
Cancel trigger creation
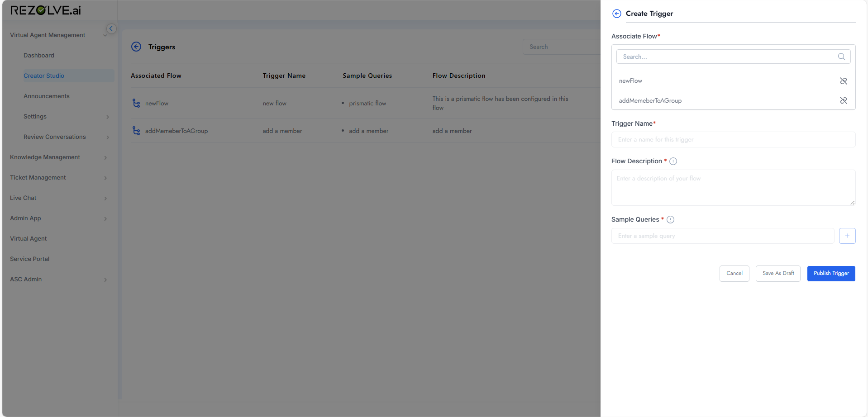click(x=734, y=273)
